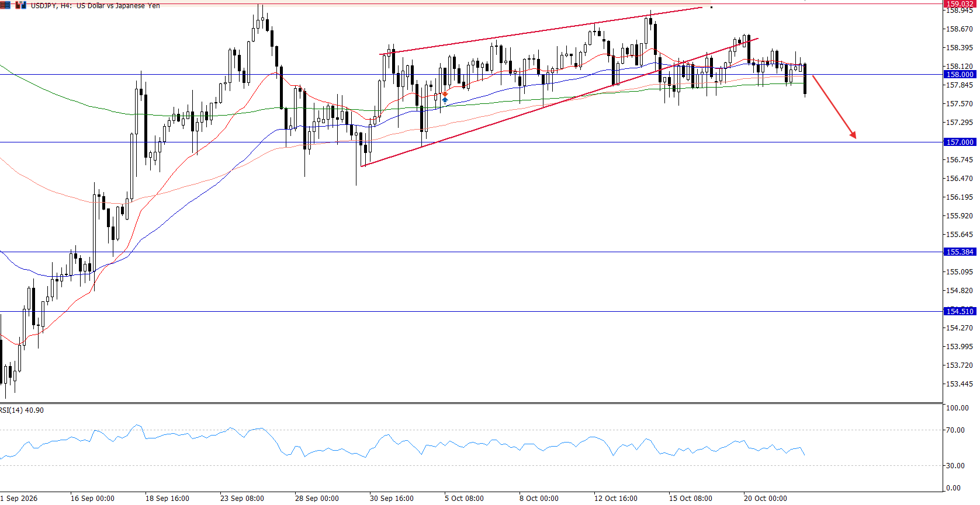Click the 12 Oct 16:00 date label

[616, 498]
